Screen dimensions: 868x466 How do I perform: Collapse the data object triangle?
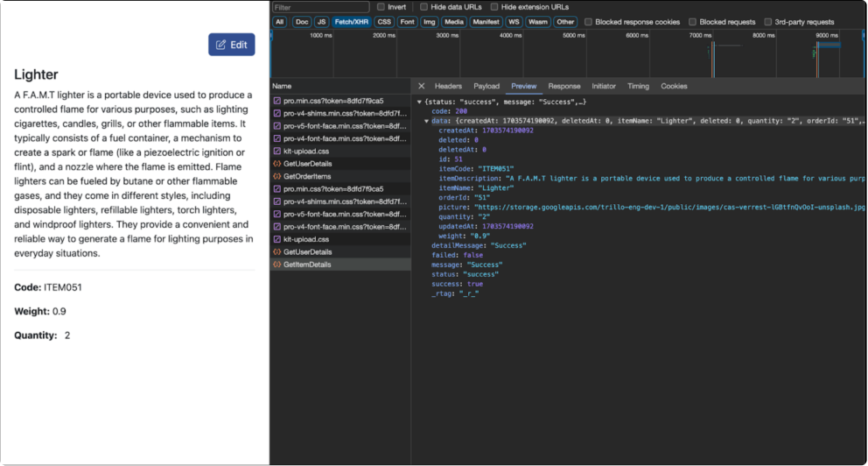pyautogui.click(x=426, y=121)
